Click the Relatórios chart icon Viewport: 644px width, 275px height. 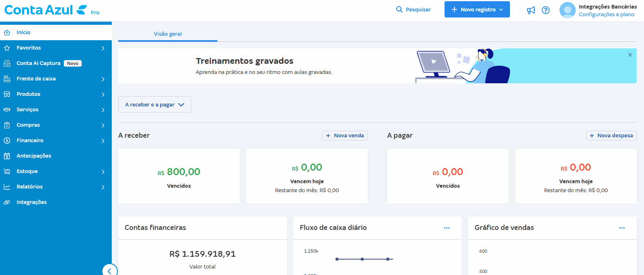(x=7, y=187)
